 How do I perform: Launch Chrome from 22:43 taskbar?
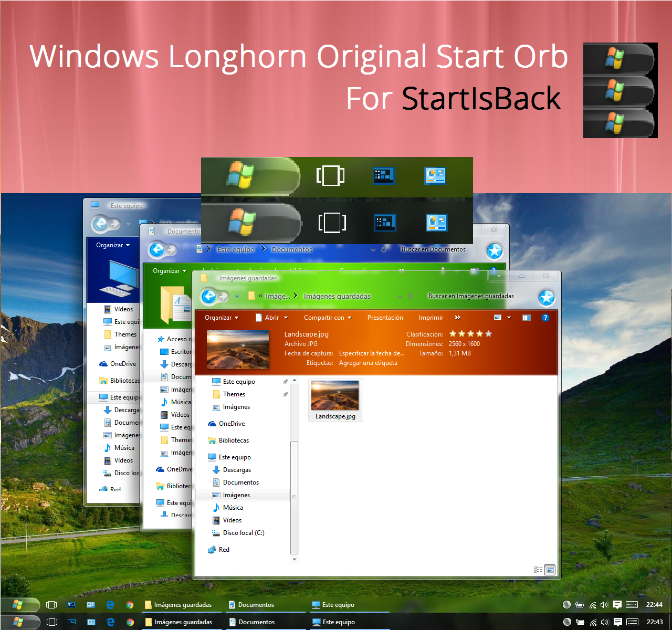[x=130, y=622]
